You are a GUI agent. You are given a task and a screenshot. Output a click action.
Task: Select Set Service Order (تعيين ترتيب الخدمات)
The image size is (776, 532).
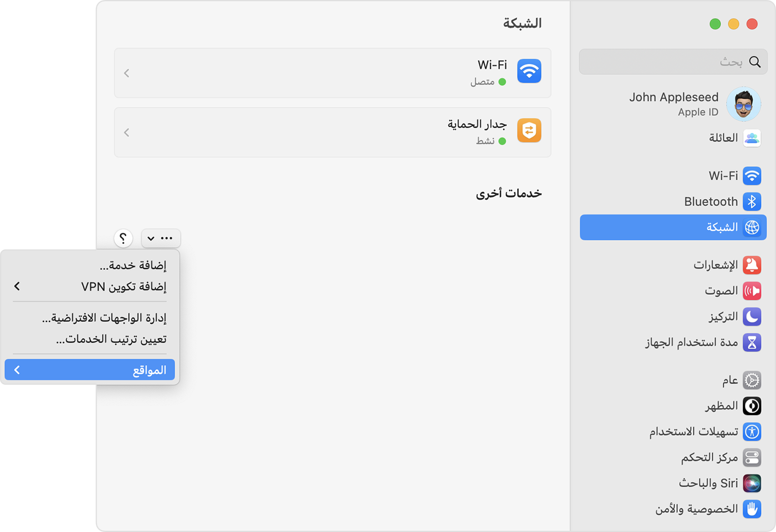pos(111,339)
